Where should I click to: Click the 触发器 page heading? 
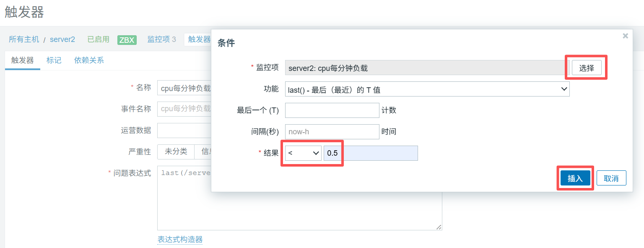[24, 12]
